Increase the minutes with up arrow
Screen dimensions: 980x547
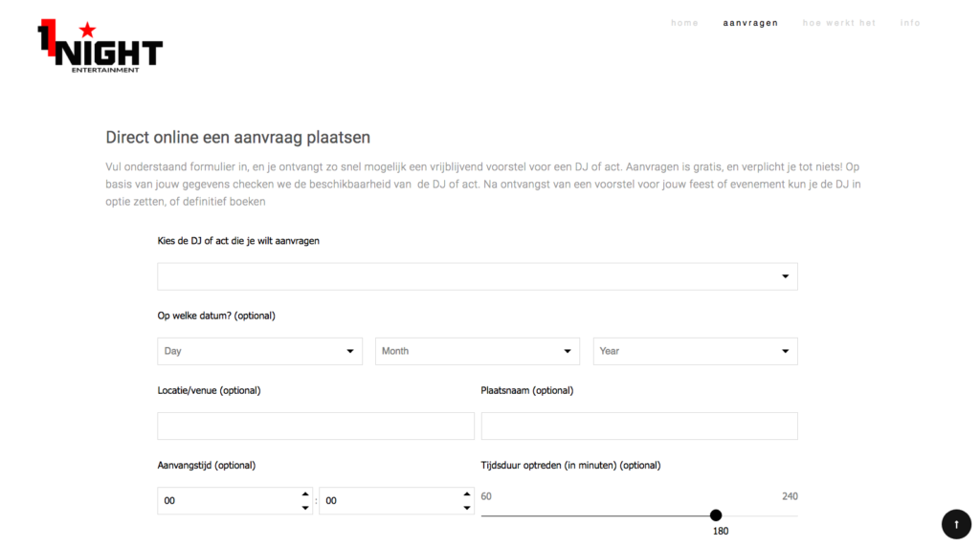467,493
